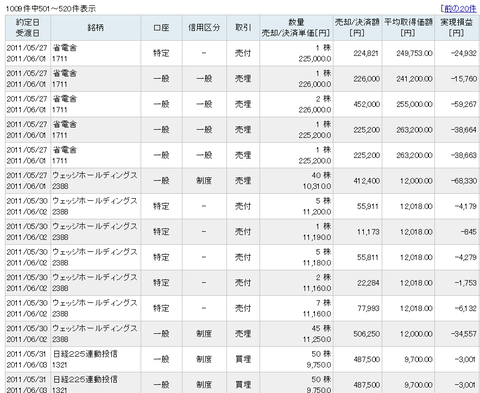Select realized loss value -845
Image resolution: width=480 pixels, height=393 pixels.
click(x=468, y=232)
